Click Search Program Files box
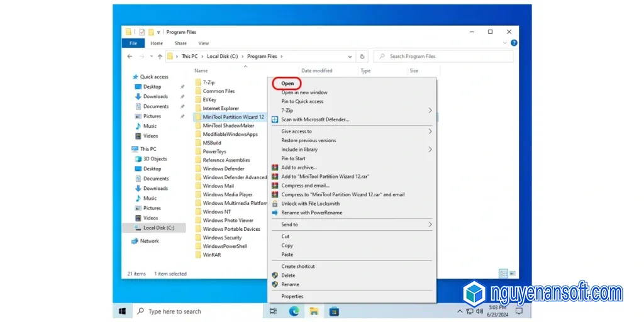Viewport: 644px width, 322px height. [443, 57]
